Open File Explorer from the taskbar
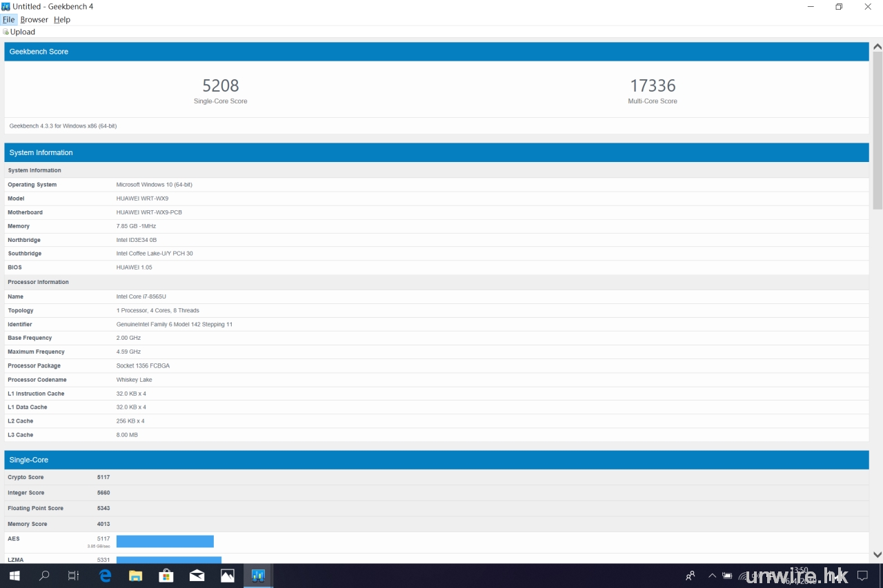This screenshot has height=588, width=883. pos(135,576)
